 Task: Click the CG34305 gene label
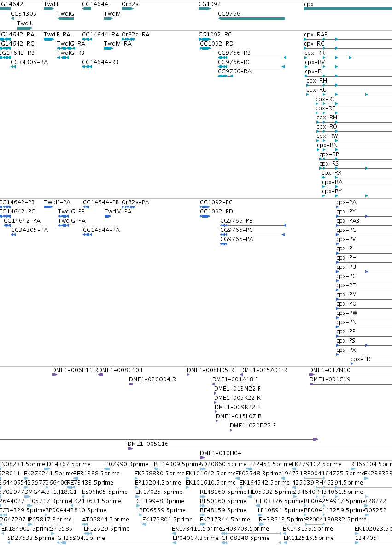pos(23,13)
